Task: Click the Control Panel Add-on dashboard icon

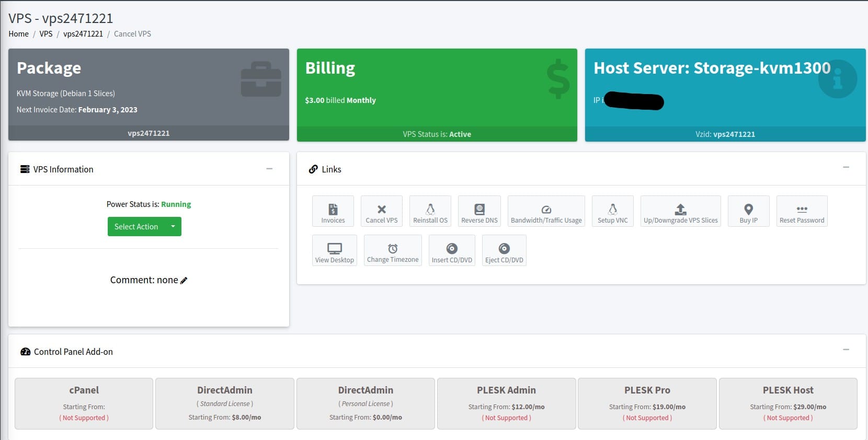Action: pyautogui.click(x=26, y=352)
